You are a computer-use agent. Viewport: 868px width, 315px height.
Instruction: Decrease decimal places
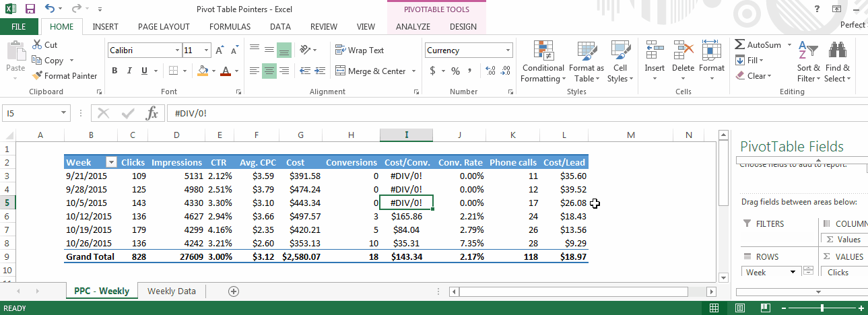(506, 71)
